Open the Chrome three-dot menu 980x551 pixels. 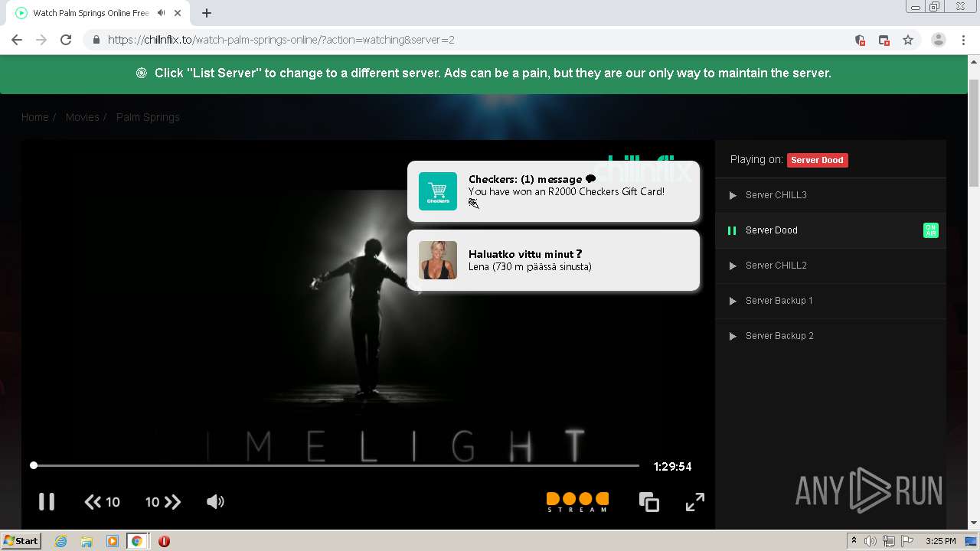point(964,40)
